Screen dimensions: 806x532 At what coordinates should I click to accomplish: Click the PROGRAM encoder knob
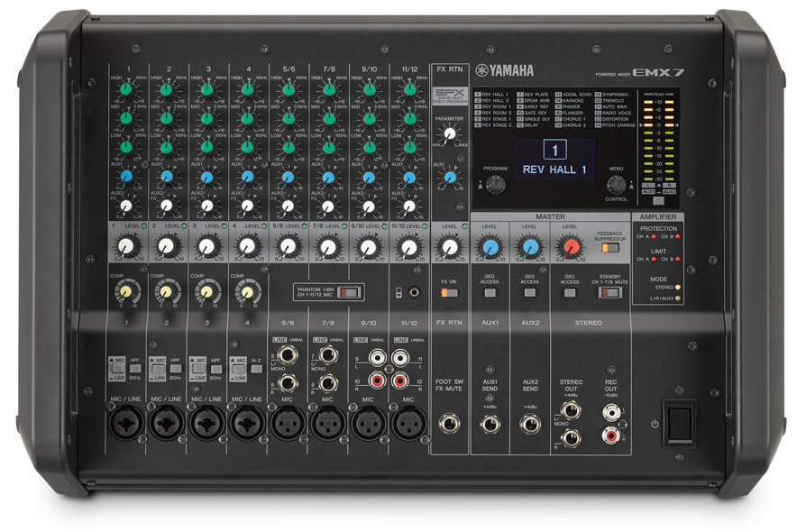495,184
